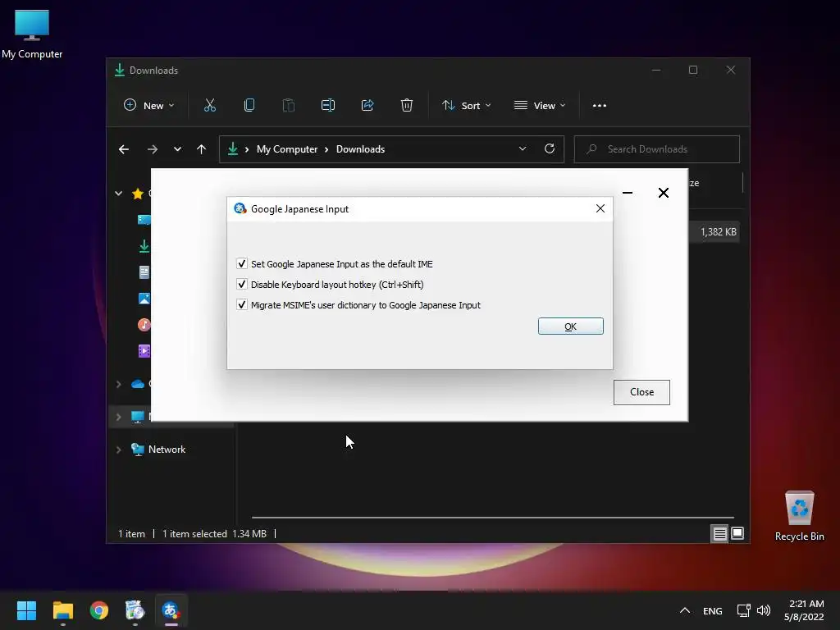Click Downloads in the address breadcrumb

[x=361, y=149]
